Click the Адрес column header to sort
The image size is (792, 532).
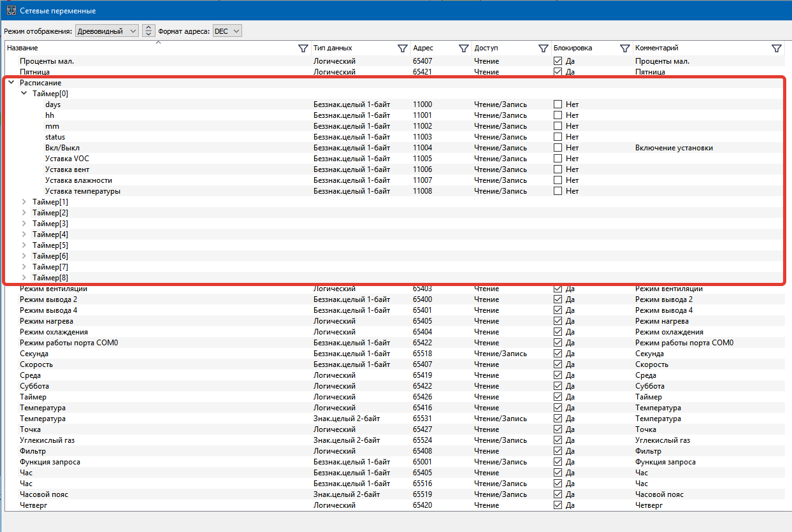(424, 48)
